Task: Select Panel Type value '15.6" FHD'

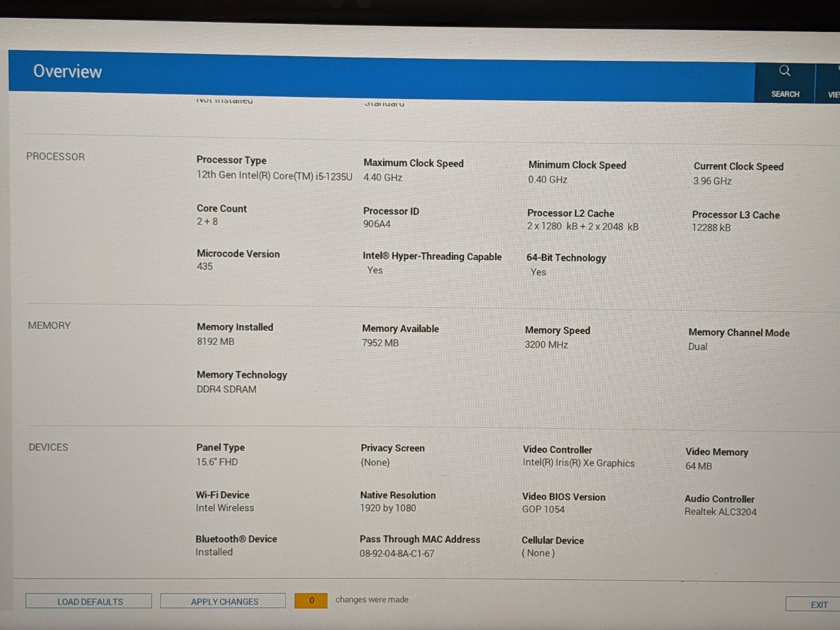Action: 217,462
